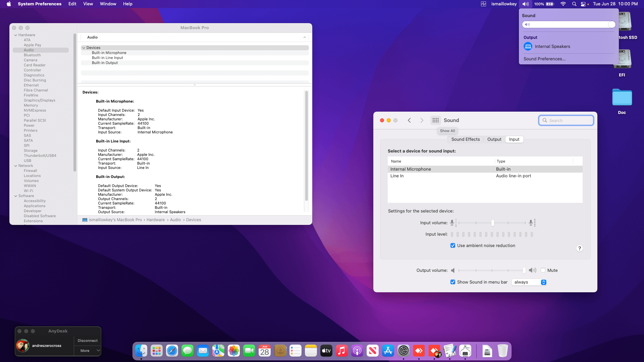Launch FaceTime from the Dock
Image resolution: width=644 pixels, height=362 pixels.
(249, 351)
